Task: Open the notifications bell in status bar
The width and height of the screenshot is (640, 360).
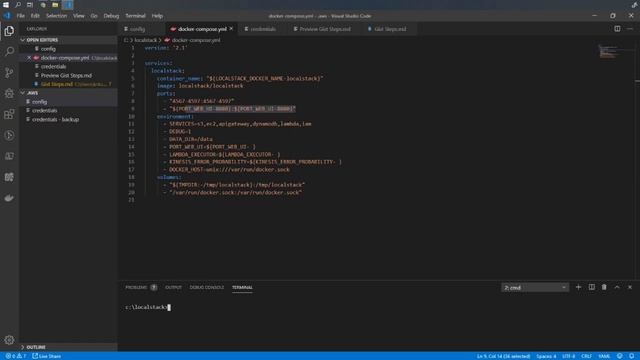Action: (x=631, y=356)
